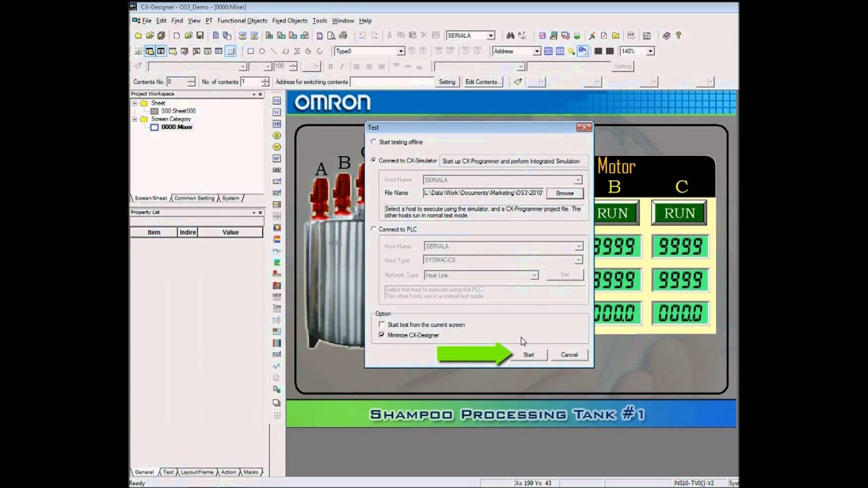The height and width of the screenshot is (488, 868).
Task: Click the Value column header in Property List
Action: [x=231, y=232]
